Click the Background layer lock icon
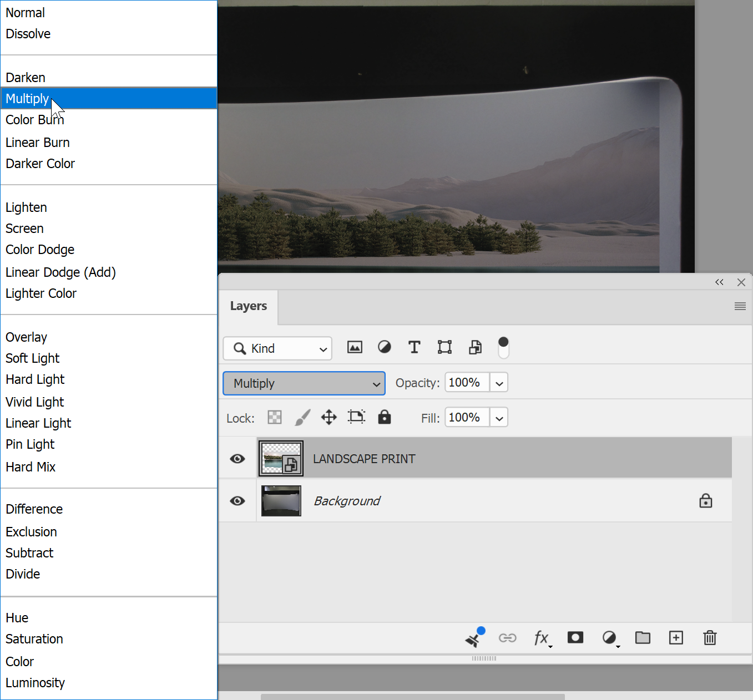Image resolution: width=753 pixels, height=700 pixels. point(706,501)
